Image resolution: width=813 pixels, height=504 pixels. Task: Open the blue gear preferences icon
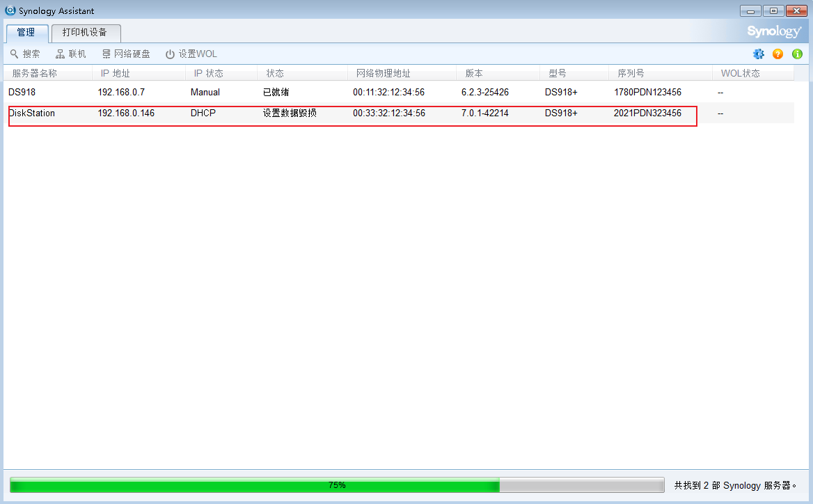point(759,54)
